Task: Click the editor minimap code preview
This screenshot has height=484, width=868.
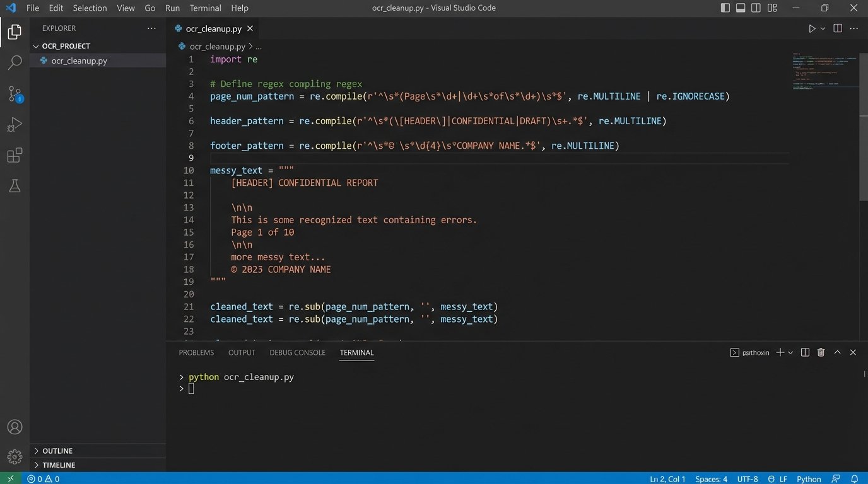Action: (824, 71)
